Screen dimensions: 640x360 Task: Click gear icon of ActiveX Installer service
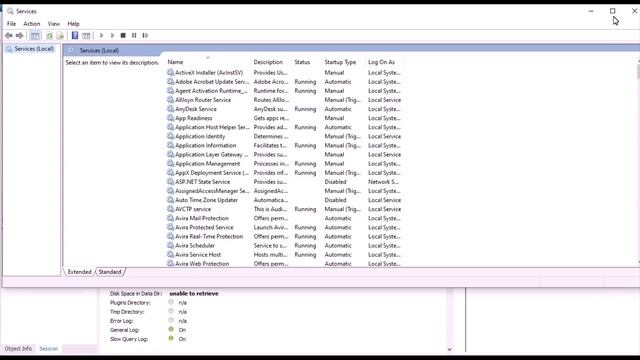[x=171, y=72]
